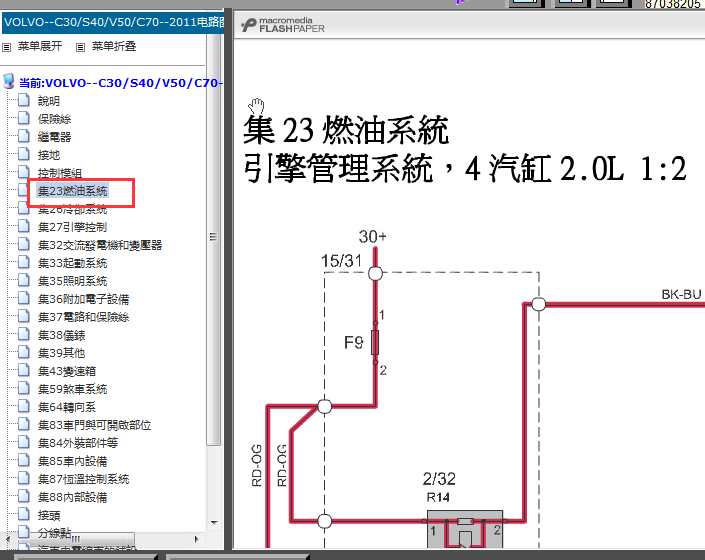The height and width of the screenshot is (560, 705).
Task: Click the page icon beside 繼電器
Action: (24, 136)
